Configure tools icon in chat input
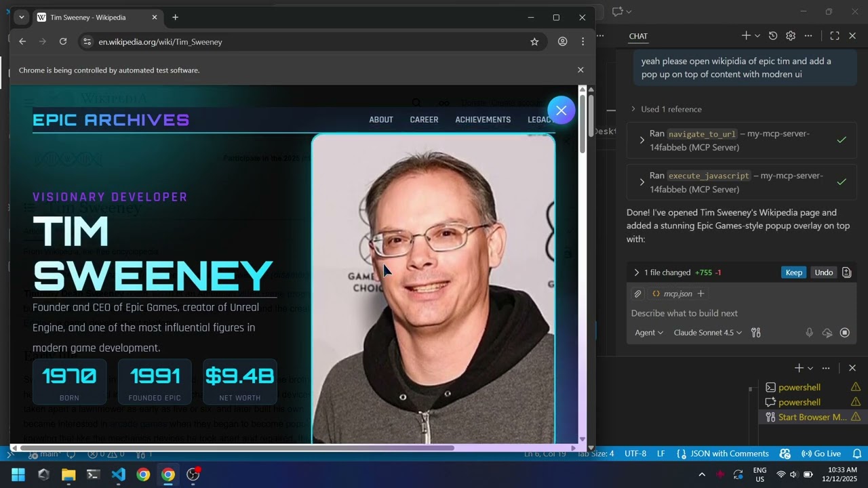868x488 pixels. (x=756, y=333)
